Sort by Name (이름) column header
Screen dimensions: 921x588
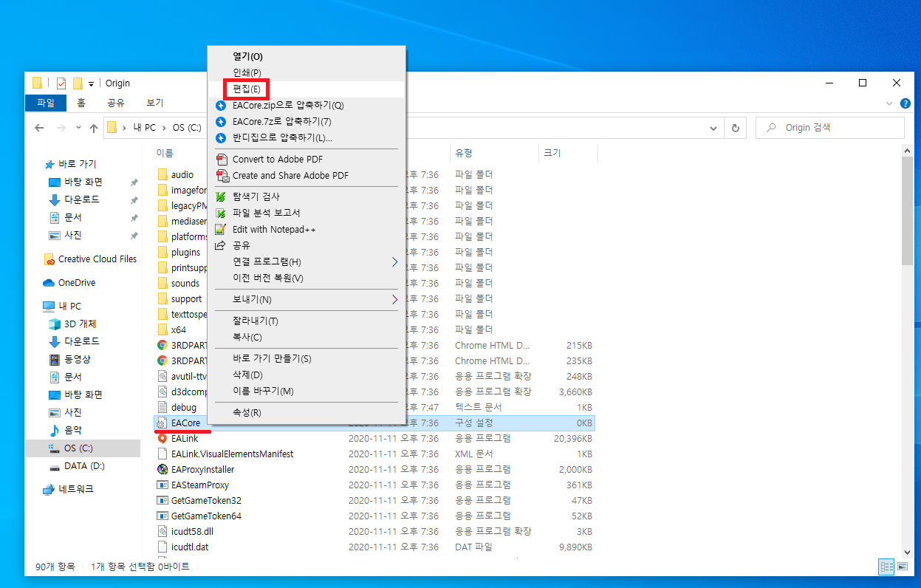165,153
